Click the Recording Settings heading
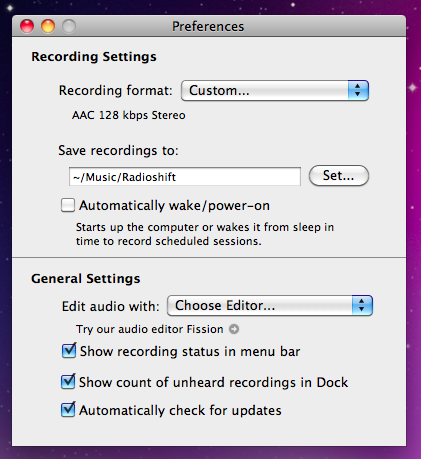This screenshot has width=421, height=459. click(x=94, y=57)
